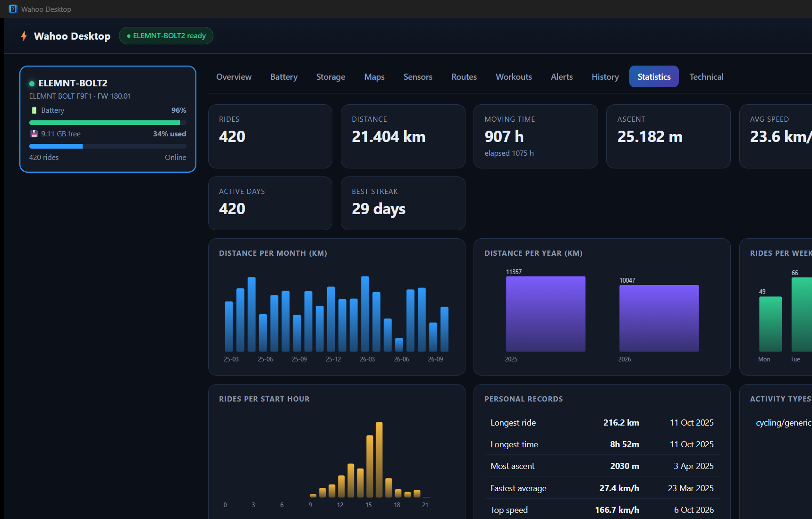Click the Most ascent 2030 m row

click(602, 466)
